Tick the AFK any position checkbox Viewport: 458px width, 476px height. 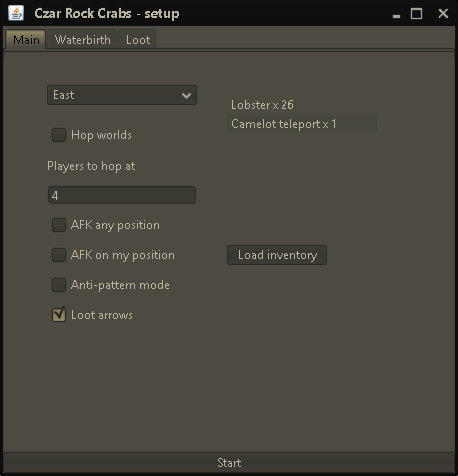tap(59, 225)
